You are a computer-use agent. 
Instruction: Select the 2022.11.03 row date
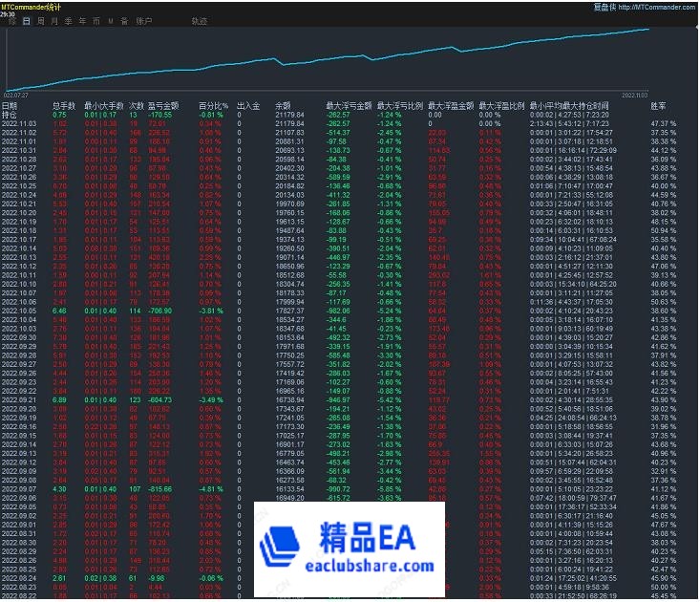click(x=19, y=123)
